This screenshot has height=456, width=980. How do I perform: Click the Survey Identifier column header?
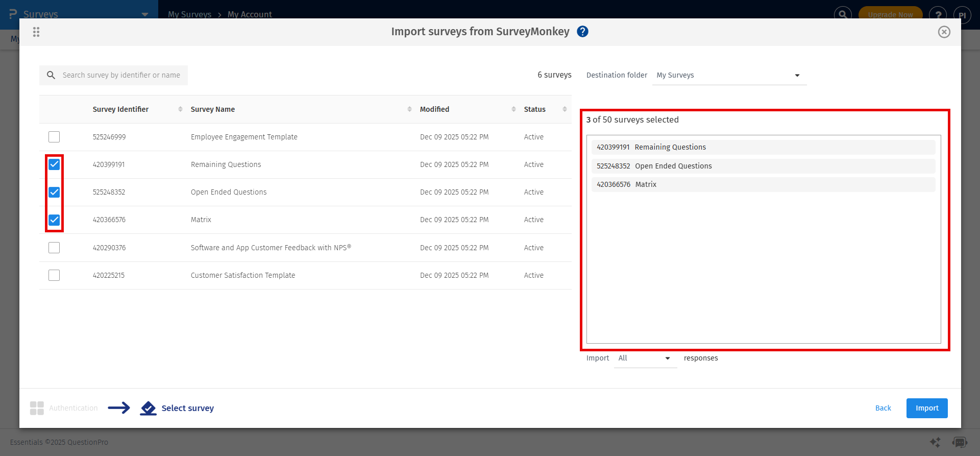tap(120, 109)
